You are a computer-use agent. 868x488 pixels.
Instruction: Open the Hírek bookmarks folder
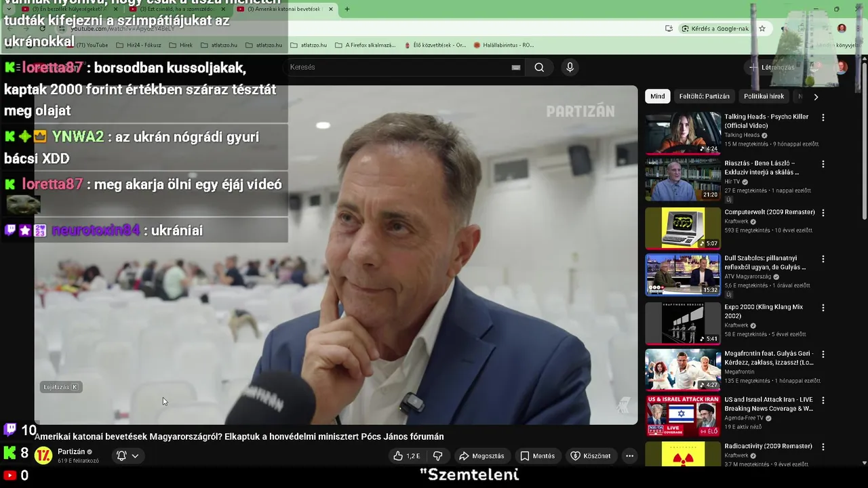[x=180, y=45]
